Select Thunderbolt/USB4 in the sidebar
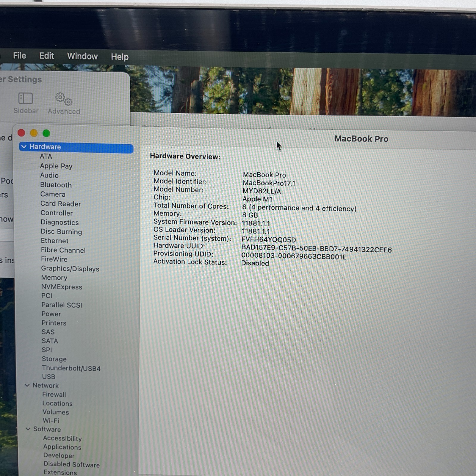 click(x=71, y=368)
